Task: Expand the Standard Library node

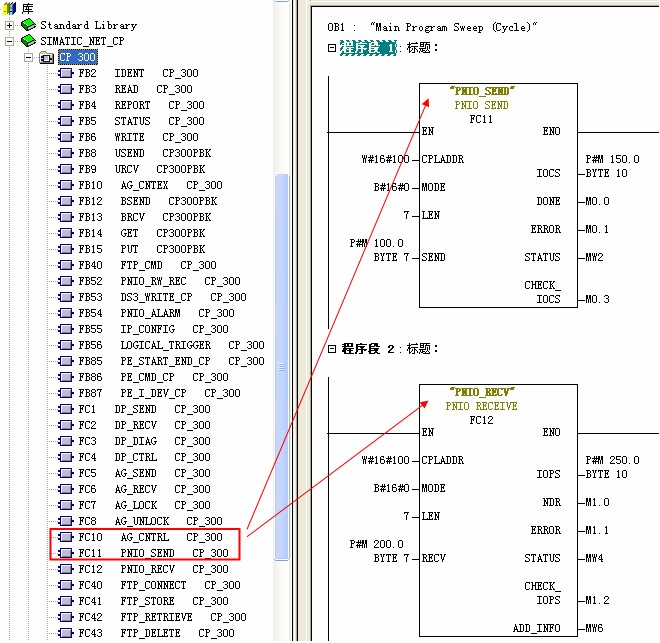Action: (x=9, y=25)
